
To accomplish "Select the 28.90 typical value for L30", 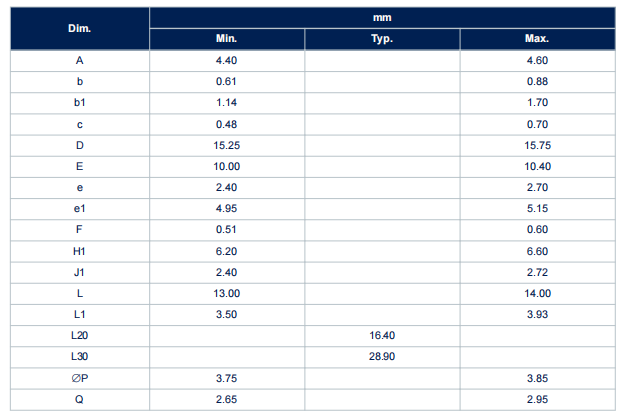I will click(381, 356).
